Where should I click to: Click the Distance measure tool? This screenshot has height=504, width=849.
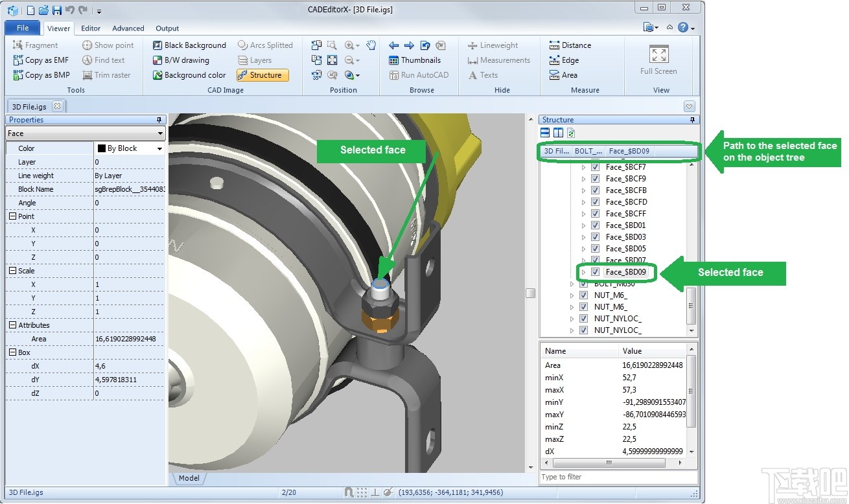pyautogui.click(x=570, y=45)
